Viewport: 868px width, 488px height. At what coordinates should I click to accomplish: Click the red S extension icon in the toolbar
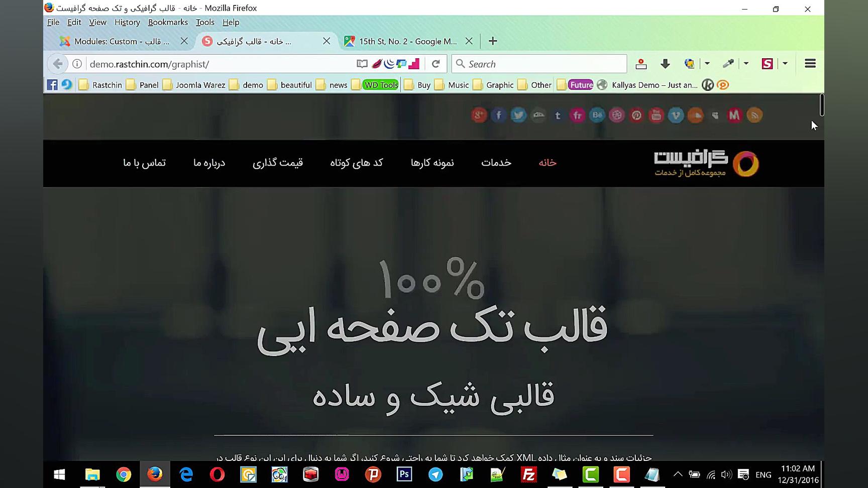pos(767,64)
